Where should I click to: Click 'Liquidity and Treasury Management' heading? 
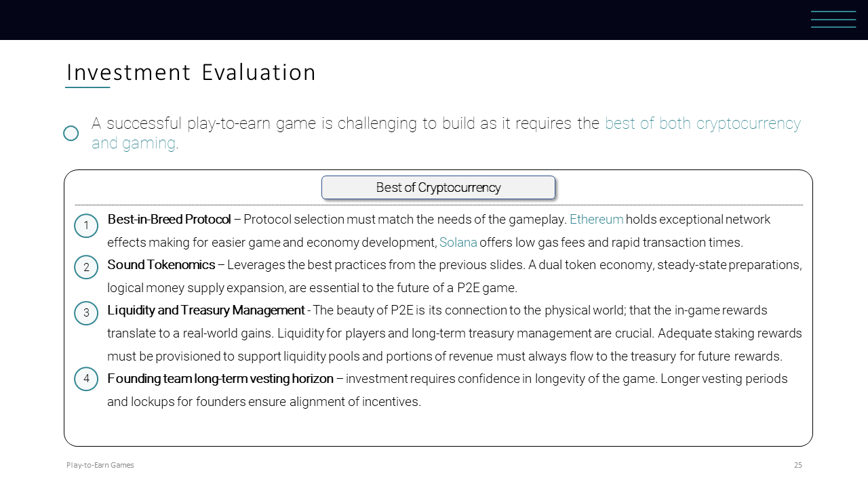(206, 310)
